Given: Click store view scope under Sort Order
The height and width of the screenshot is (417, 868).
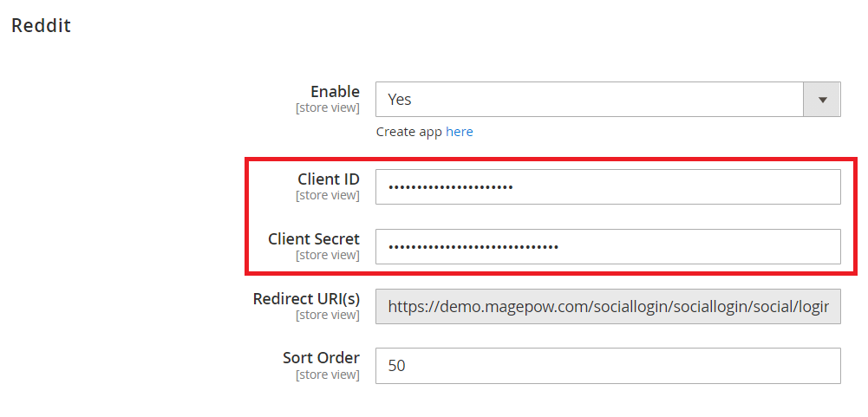Looking at the screenshot, I should point(328,375).
